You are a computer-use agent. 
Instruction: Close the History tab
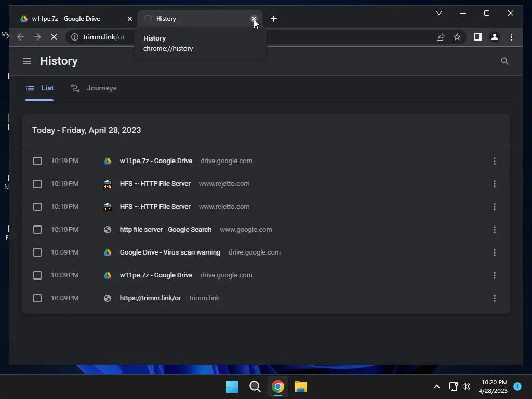click(x=254, y=19)
